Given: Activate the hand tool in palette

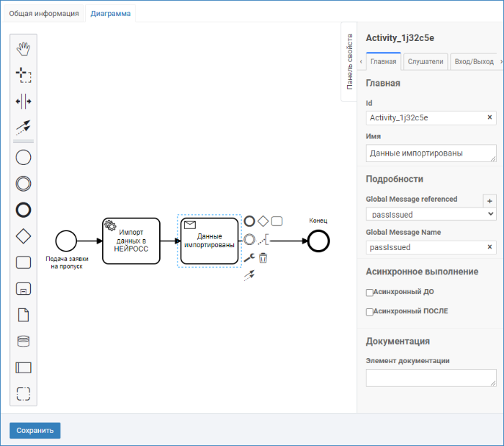Looking at the screenshot, I should coord(24,49).
